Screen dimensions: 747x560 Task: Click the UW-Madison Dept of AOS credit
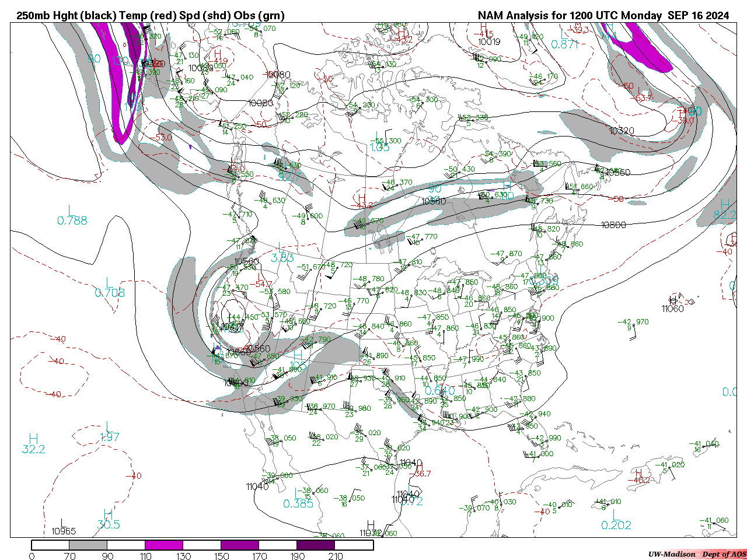697,554
